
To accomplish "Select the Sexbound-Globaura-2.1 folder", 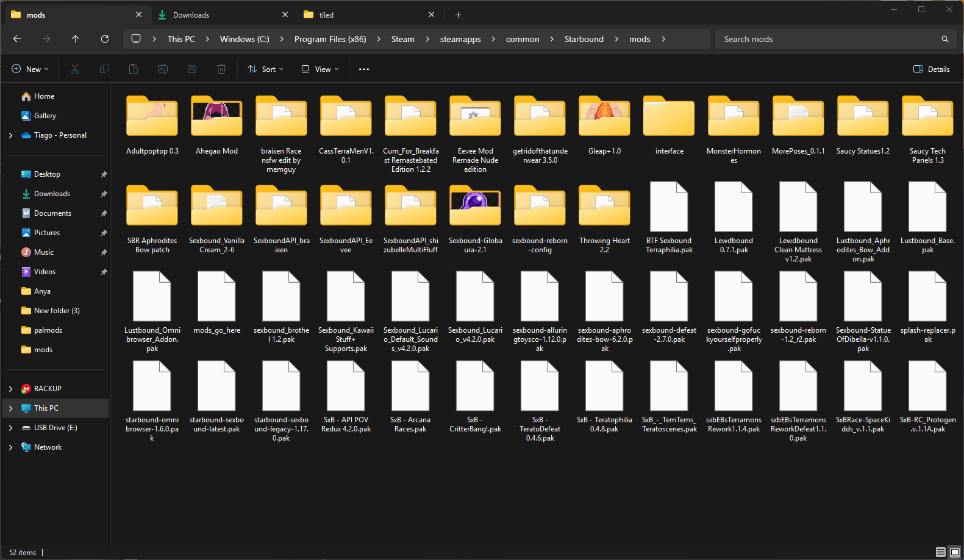I will click(x=475, y=219).
